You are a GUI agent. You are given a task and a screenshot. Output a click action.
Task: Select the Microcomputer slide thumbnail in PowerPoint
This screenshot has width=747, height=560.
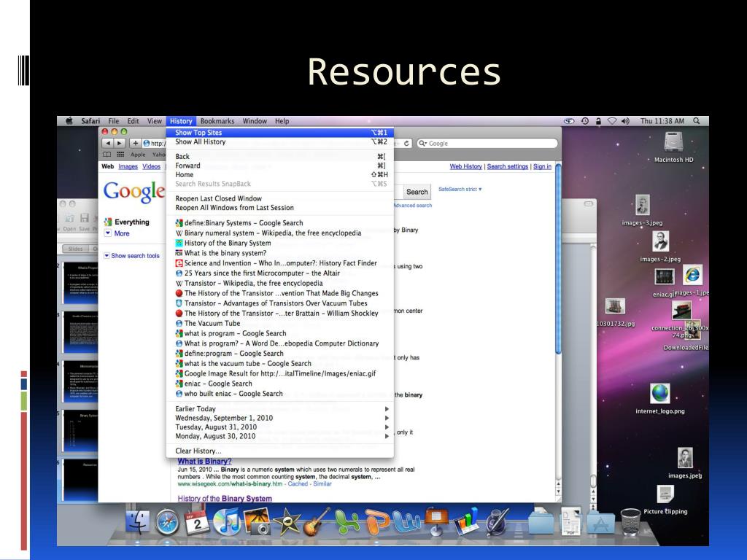(x=80, y=381)
